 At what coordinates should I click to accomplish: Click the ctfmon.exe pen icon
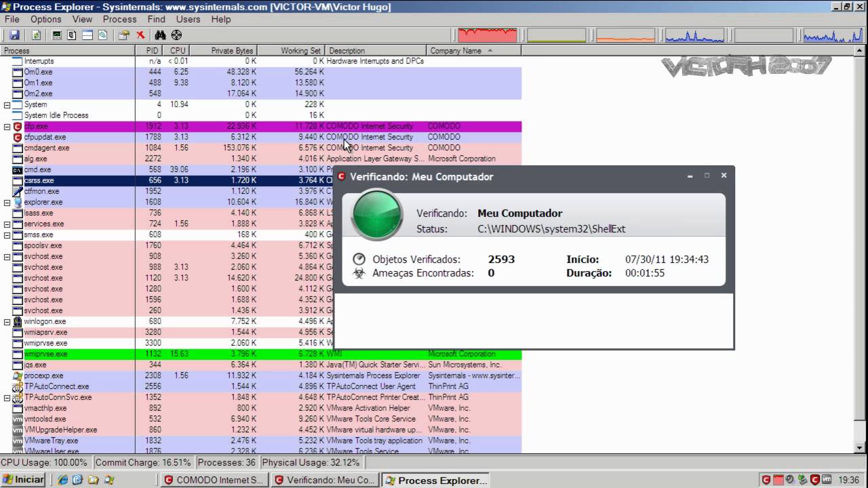click(18, 191)
